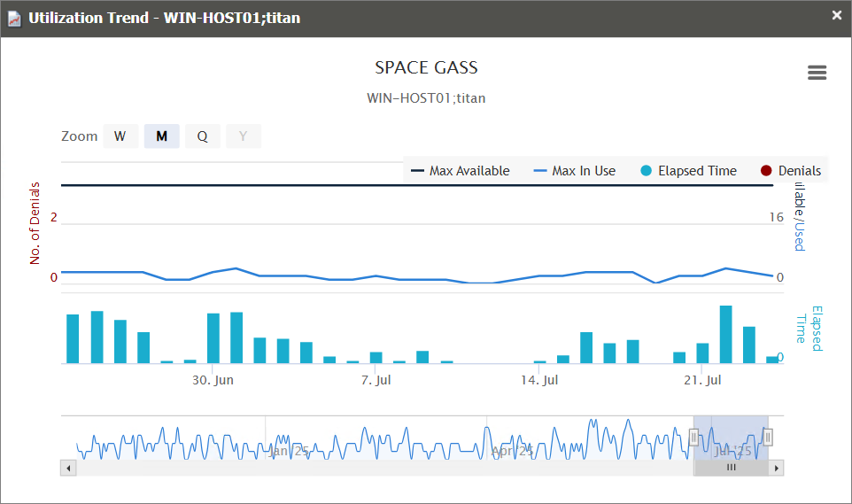This screenshot has width=852, height=504.
Task: Click the 30. Jun axis label
Action: coord(213,380)
